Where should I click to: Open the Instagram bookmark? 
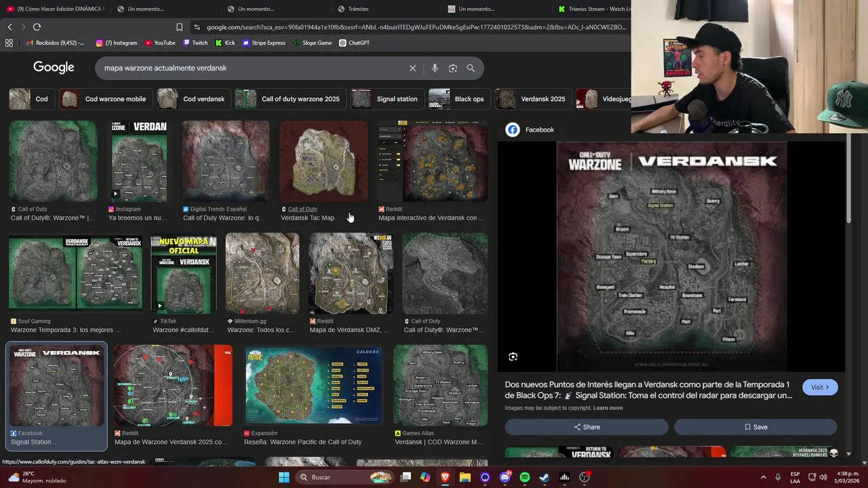coord(117,43)
